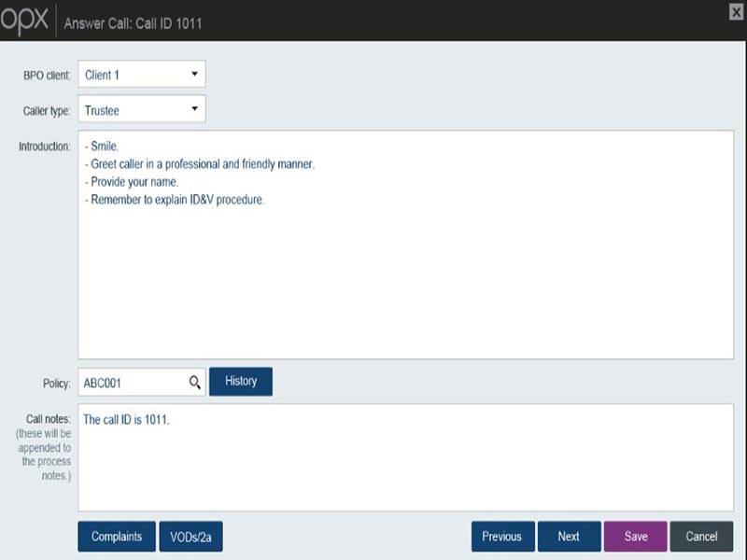Image resolution: width=747 pixels, height=560 pixels.
Task: Go back using the Previous button
Action: click(x=502, y=537)
